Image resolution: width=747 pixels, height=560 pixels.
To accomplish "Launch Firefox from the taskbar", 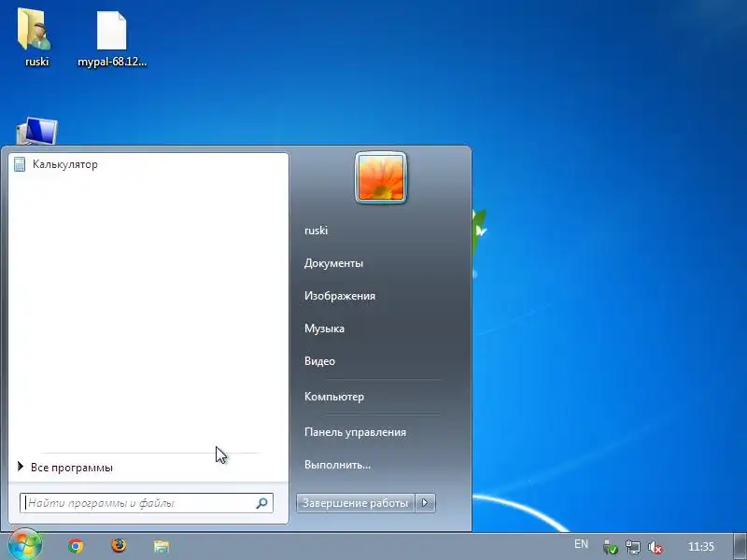I will 119,545.
